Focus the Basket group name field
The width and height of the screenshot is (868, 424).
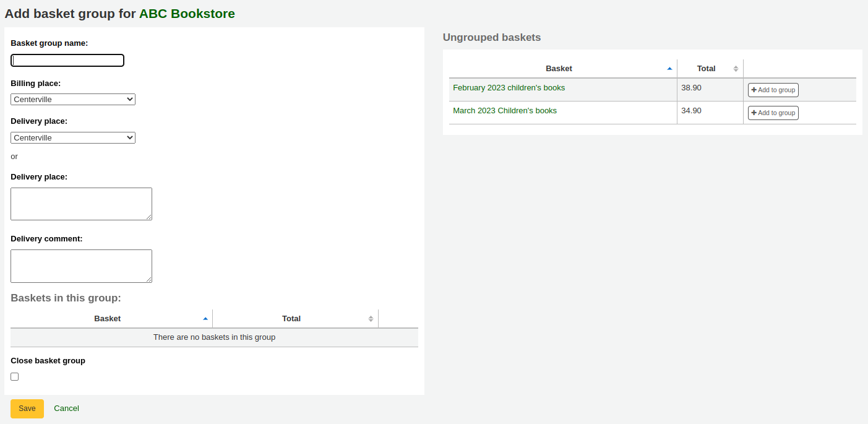[67, 60]
